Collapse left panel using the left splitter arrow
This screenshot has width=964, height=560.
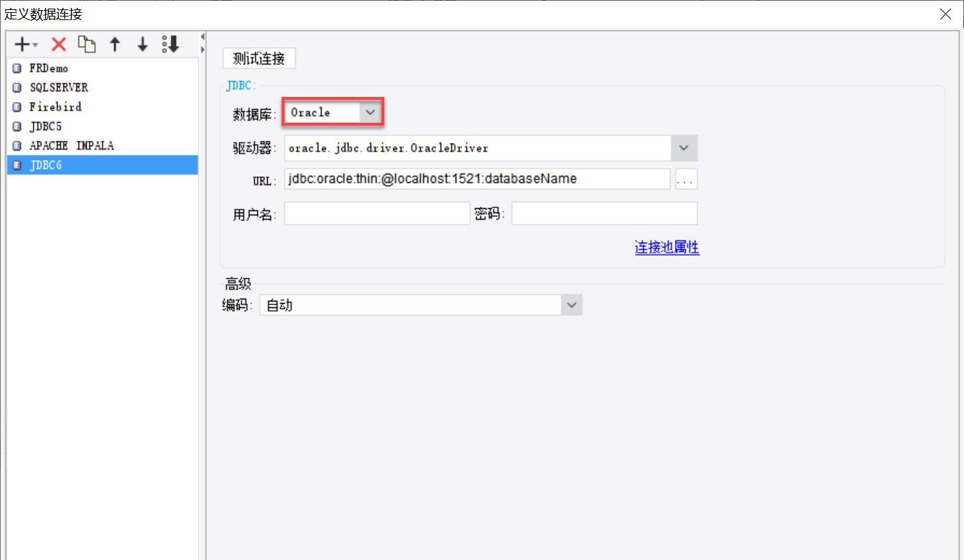point(203,37)
